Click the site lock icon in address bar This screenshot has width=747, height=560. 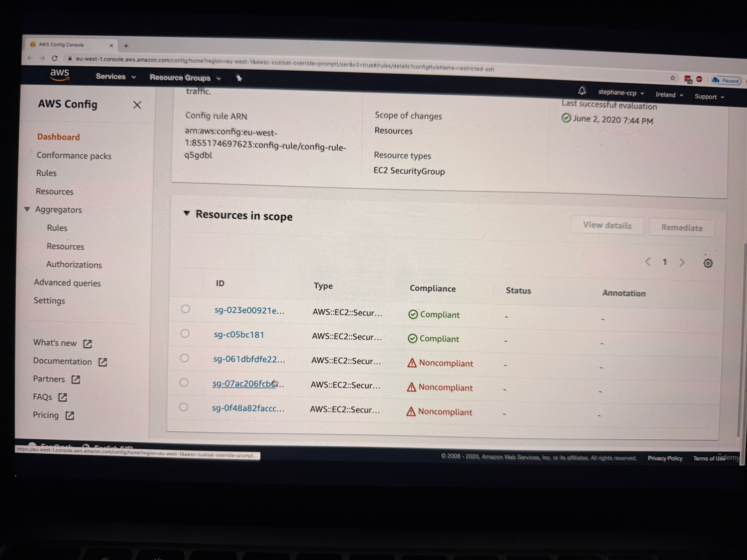coord(70,58)
